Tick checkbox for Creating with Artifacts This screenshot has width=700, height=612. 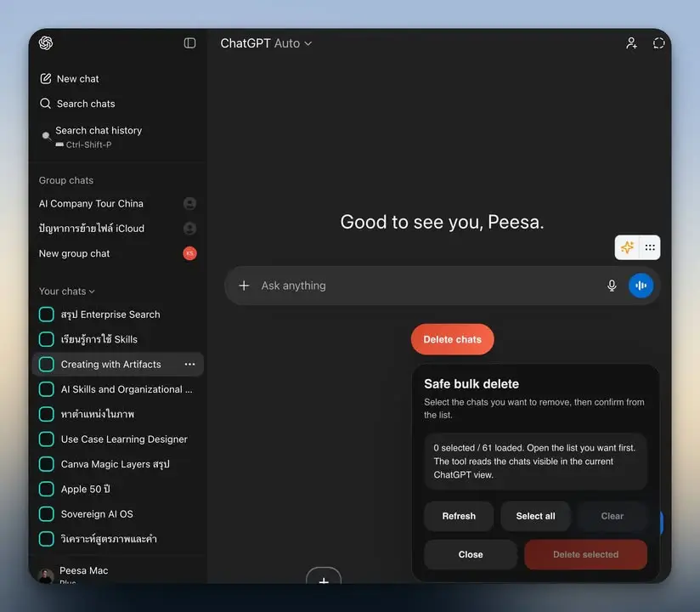click(47, 364)
